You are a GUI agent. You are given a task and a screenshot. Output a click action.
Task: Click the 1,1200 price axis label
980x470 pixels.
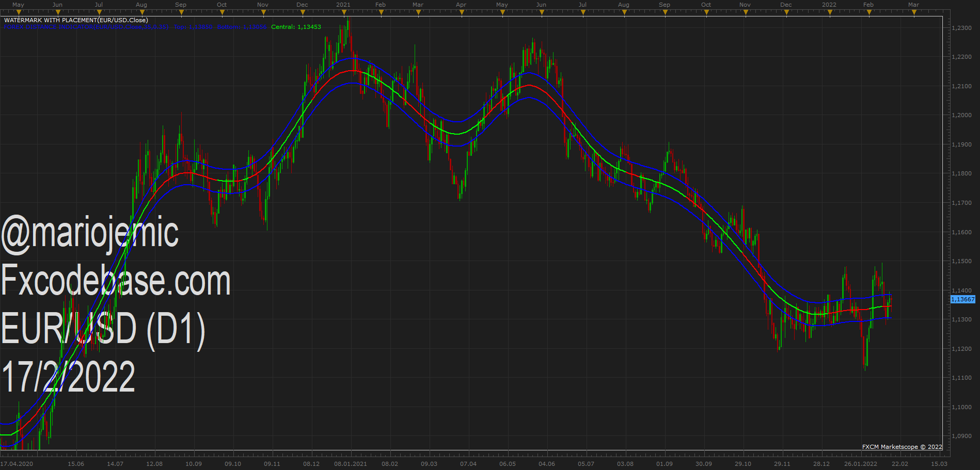(x=961, y=349)
